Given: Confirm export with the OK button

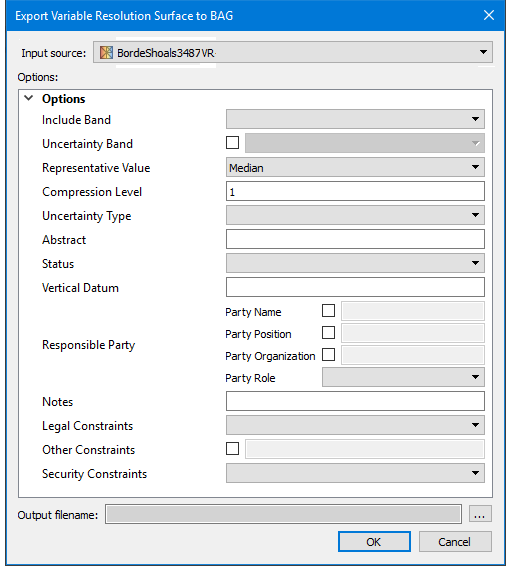Looking at the screenshot, I should [374, 541].
